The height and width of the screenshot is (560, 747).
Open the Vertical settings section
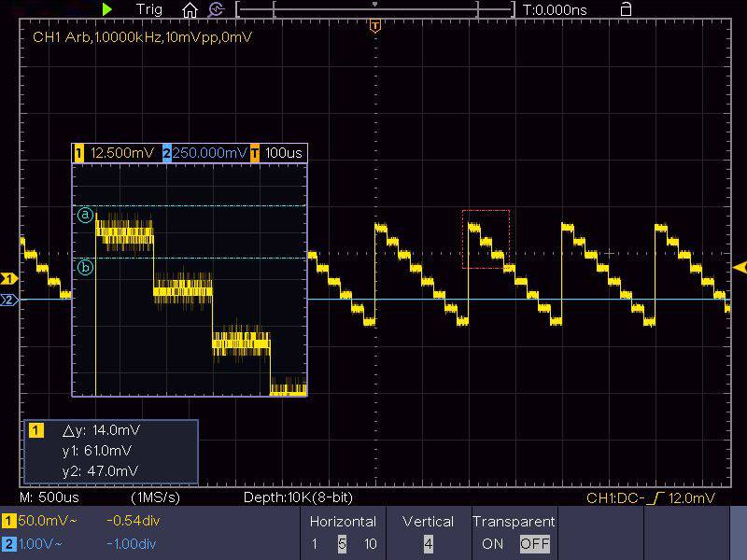click(x=428, y=522)
